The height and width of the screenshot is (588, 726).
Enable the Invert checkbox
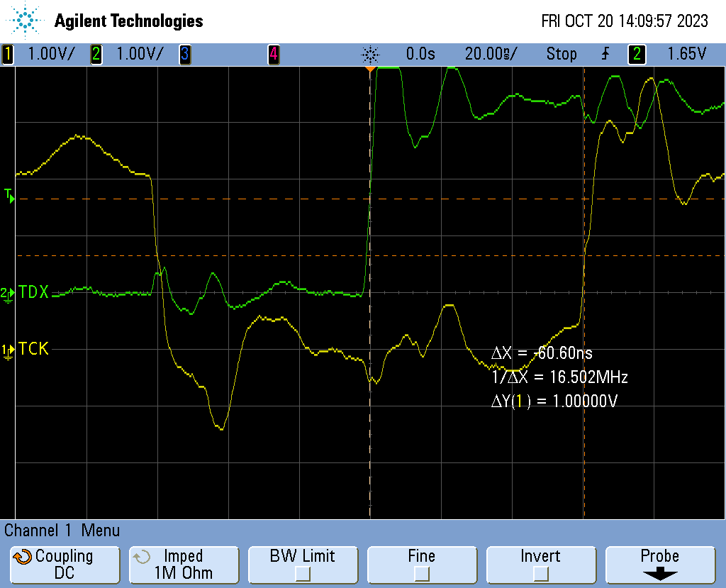540,573
